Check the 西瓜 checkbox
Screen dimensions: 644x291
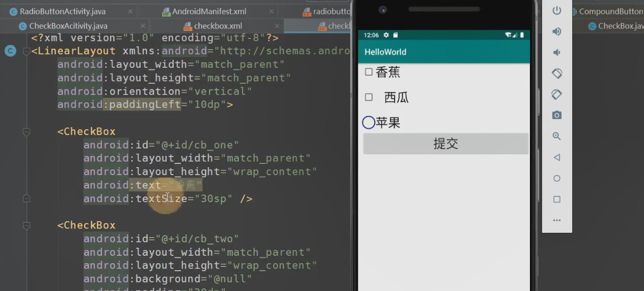point(368,97)
